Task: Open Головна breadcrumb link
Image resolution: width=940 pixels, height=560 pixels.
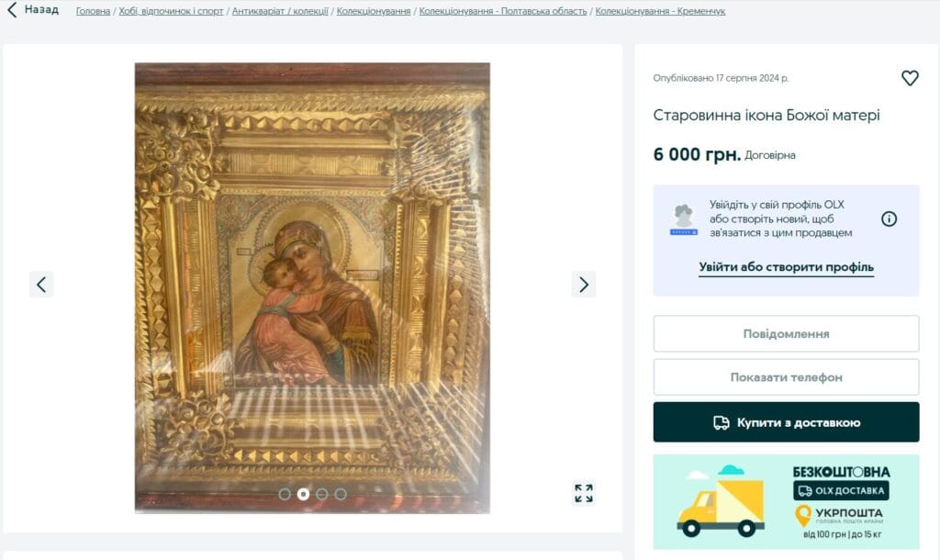Action: point(93,11)
